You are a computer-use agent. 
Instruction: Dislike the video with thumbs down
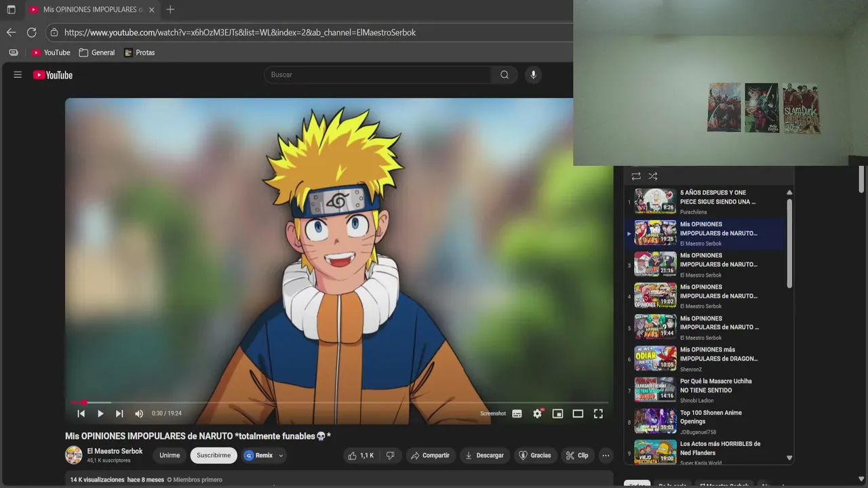pos(390,455)
